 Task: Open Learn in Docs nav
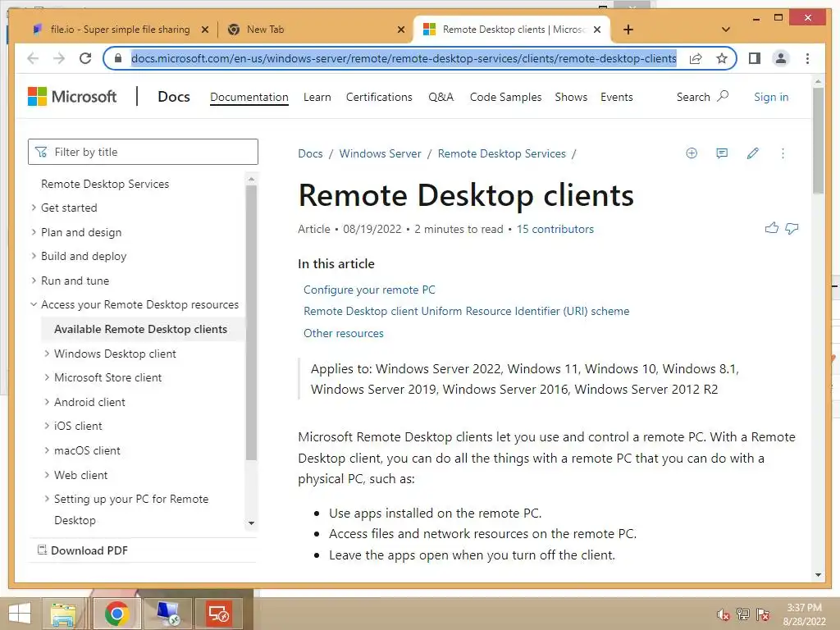317,97
